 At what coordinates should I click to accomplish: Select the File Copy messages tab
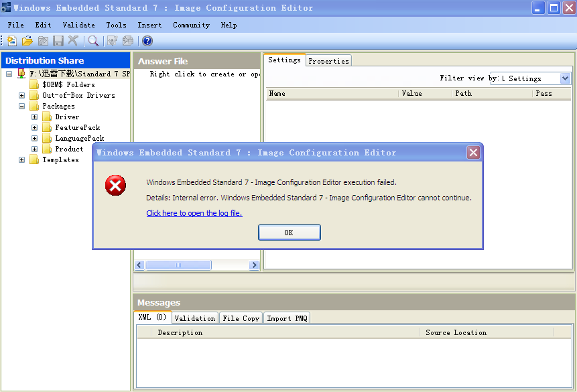point(241,318)
